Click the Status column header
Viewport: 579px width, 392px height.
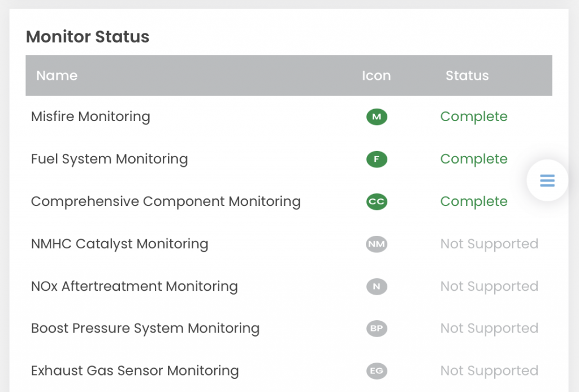[x=467, y=76]
